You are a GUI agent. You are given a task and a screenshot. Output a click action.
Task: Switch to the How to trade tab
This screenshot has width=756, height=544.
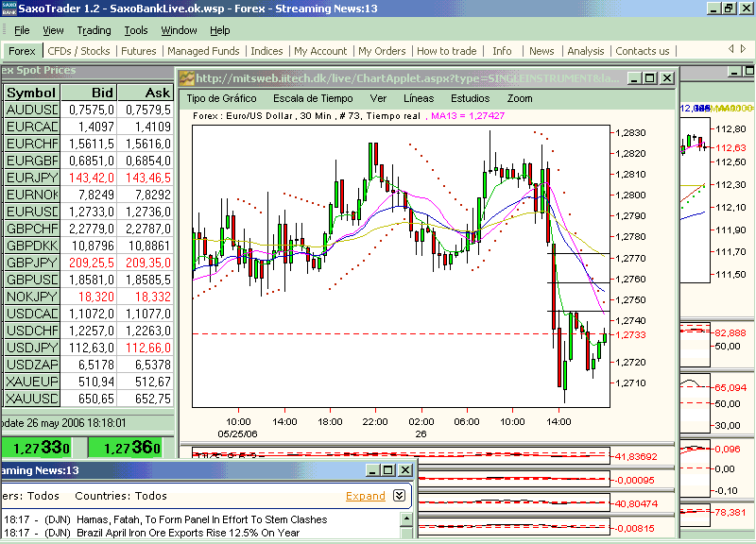446,51
